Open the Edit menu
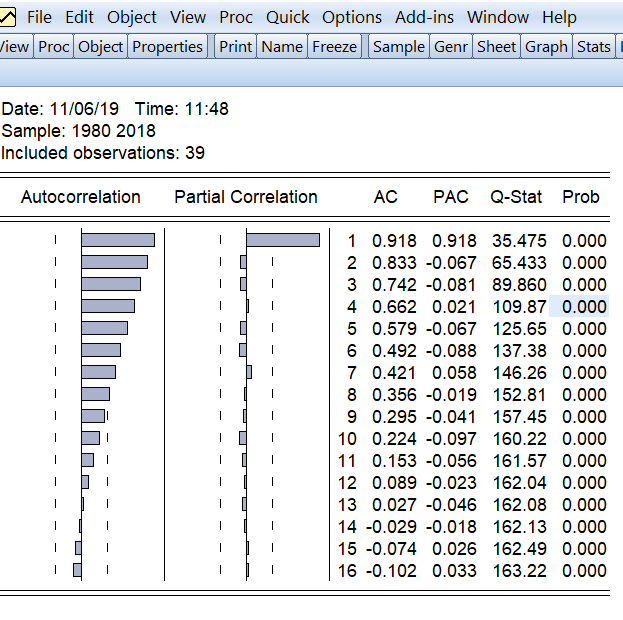Viewport: 623px width, 620px height. tap(79, 17)
